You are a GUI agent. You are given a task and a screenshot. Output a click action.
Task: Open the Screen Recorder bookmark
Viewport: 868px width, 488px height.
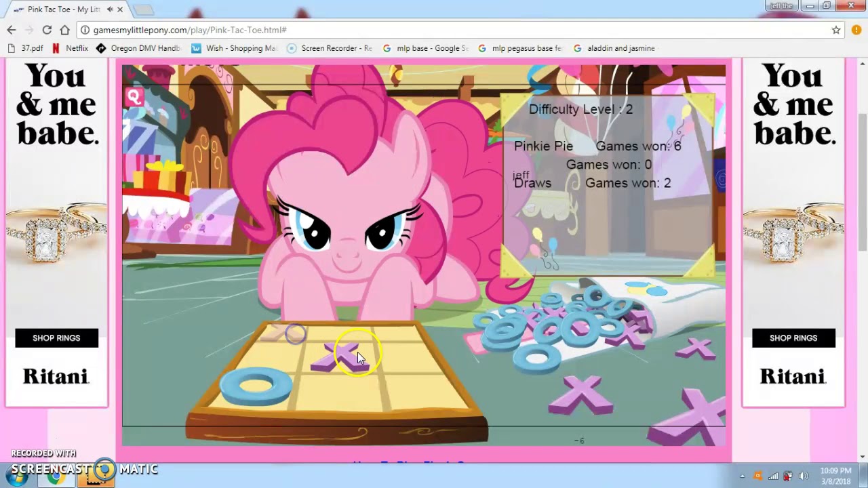(330, 48)
